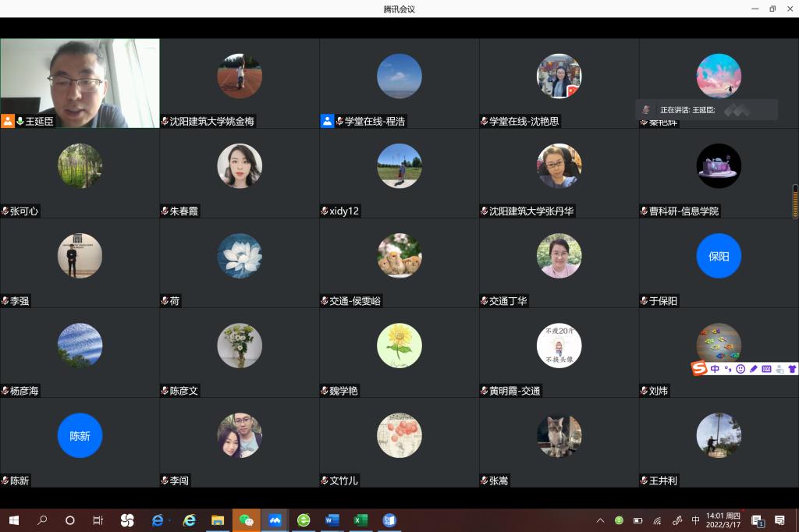
Task: Select the 保阳 avatar tile
Action: click(719, 256)
